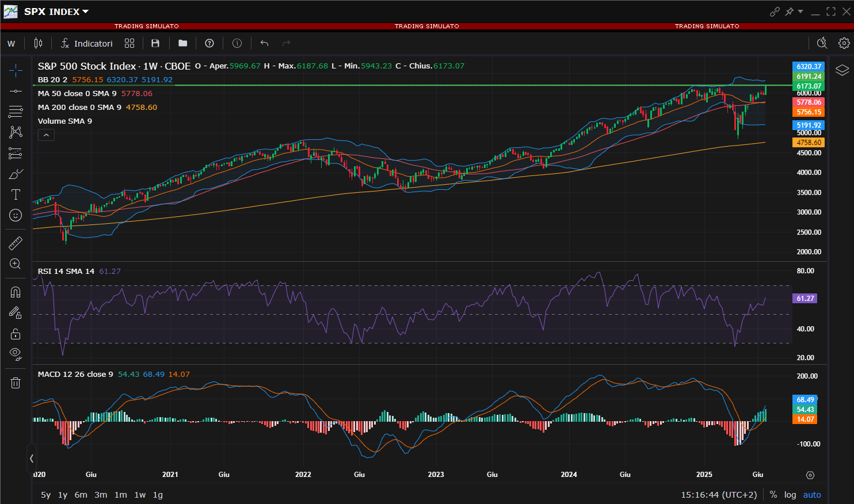Viewport: 854px width, 504px height.
Task: Open the emoji icons tool
Action: click(x=16, y=215)
